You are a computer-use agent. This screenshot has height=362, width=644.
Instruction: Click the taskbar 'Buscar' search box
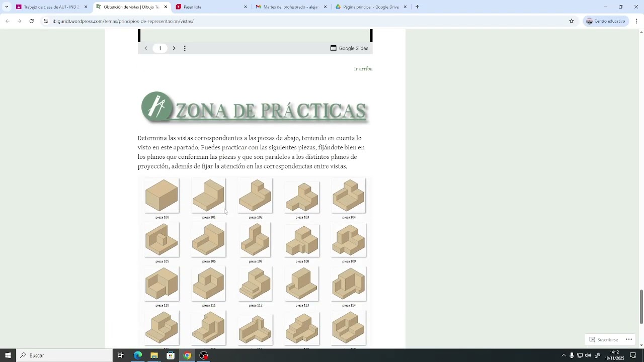point(64,355)
